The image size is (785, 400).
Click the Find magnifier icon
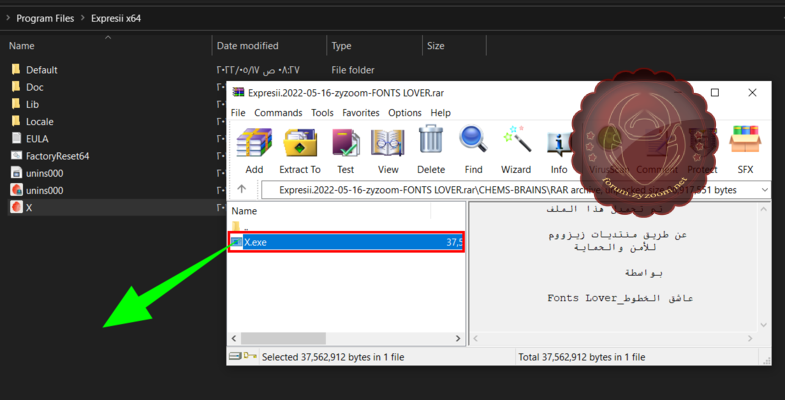pos(473,139)
